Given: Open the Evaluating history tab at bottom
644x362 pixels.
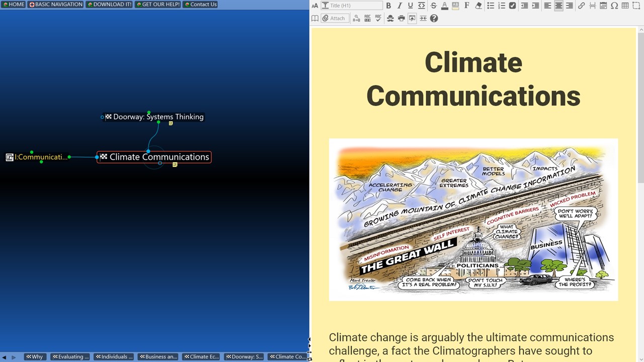Looking at the screenshot, I should tap(70, 357).
